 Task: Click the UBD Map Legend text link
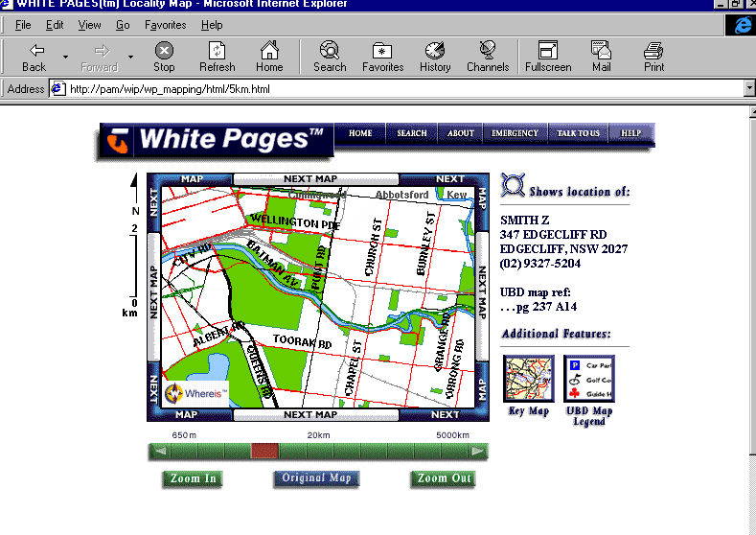click(589, 416)
